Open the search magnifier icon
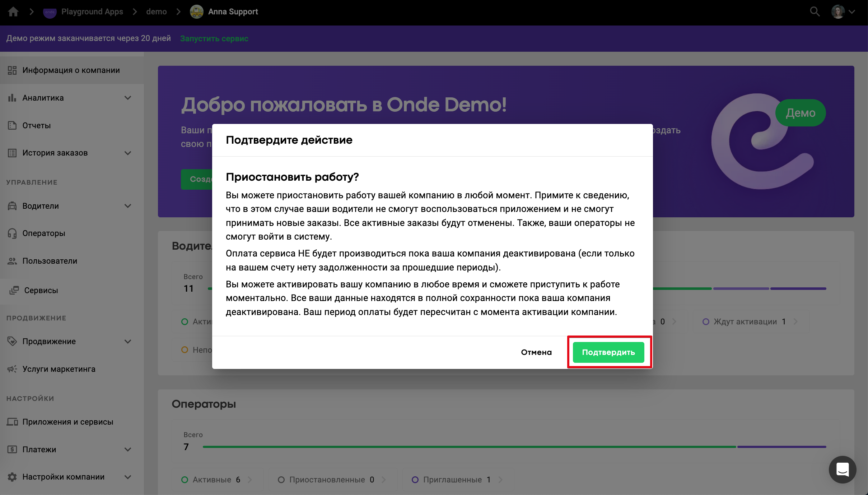 pos(815,12)
